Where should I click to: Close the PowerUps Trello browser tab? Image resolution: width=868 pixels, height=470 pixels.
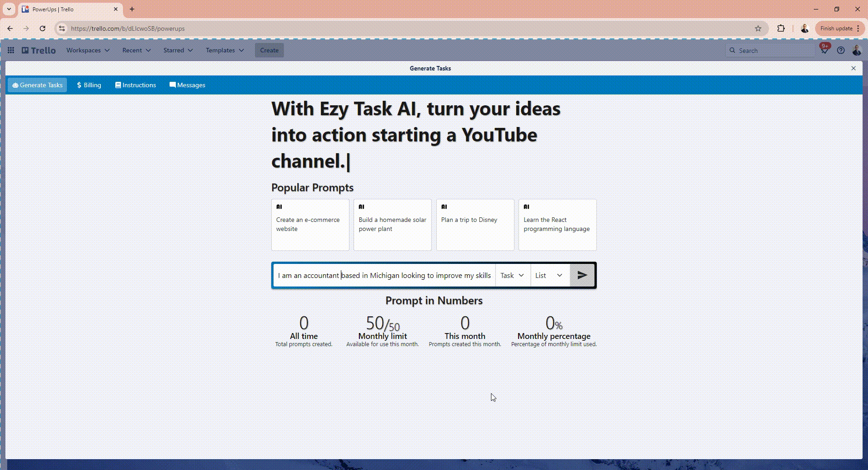click(x=116, y=9)
